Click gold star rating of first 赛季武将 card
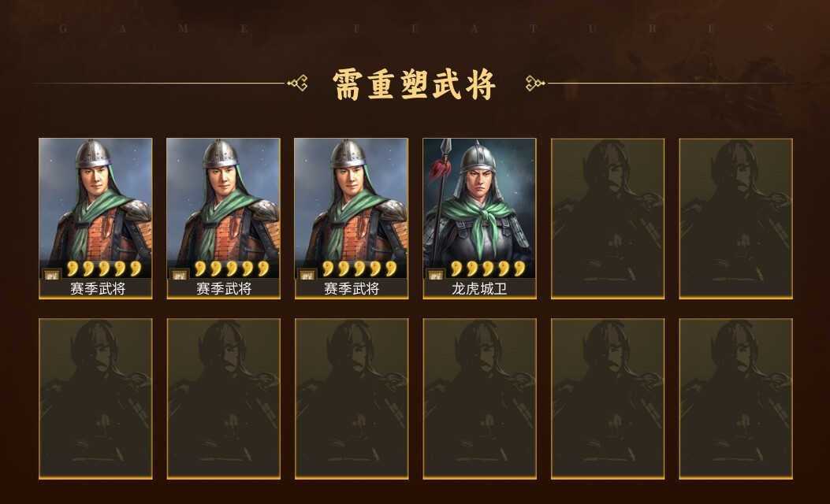The height and width of the screenshot is (504, 830). (x=104, y=268)
